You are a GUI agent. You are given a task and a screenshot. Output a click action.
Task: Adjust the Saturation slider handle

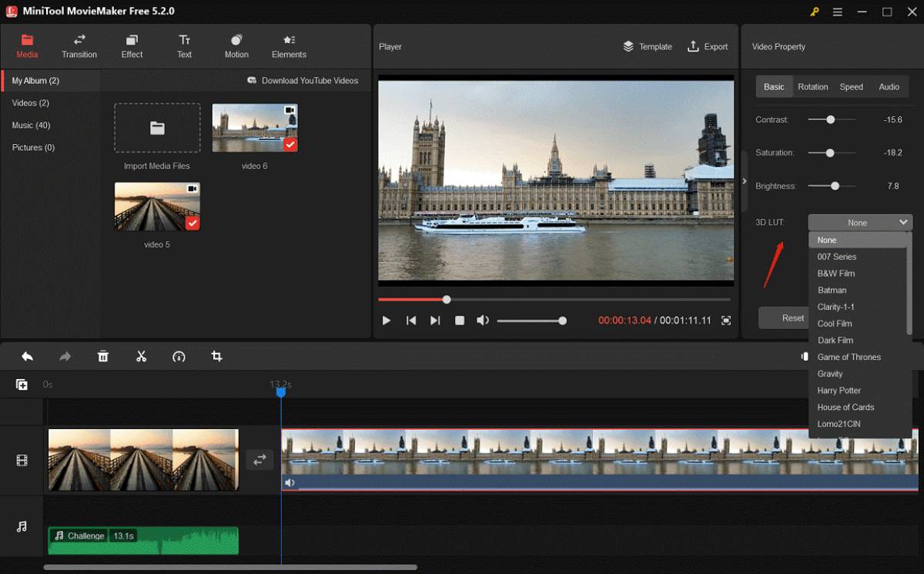coord(830,153)
